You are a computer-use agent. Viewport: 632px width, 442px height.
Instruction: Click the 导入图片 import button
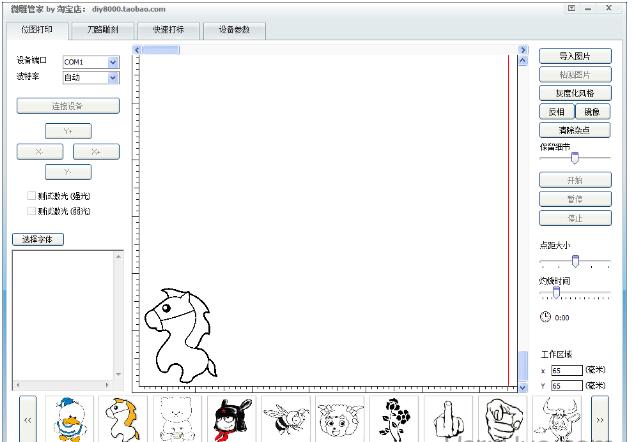point(575,56)
